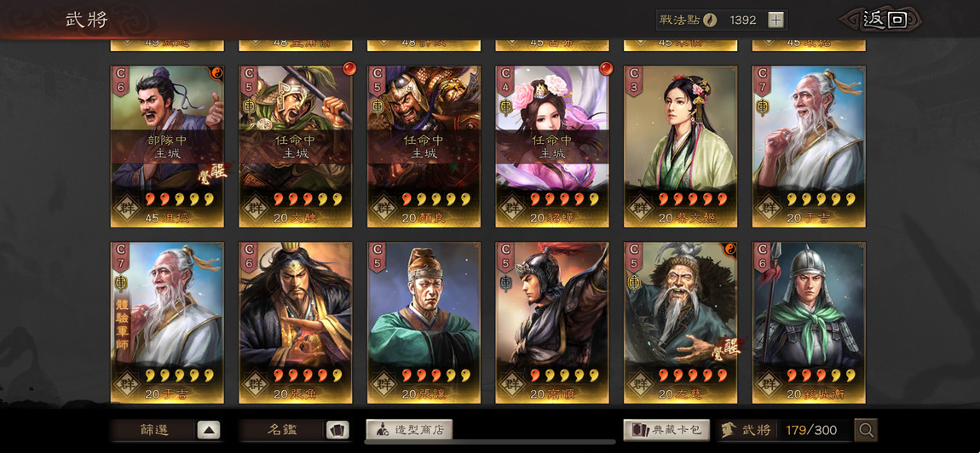Click the plus icon beside 戰法點

[775, 20]
